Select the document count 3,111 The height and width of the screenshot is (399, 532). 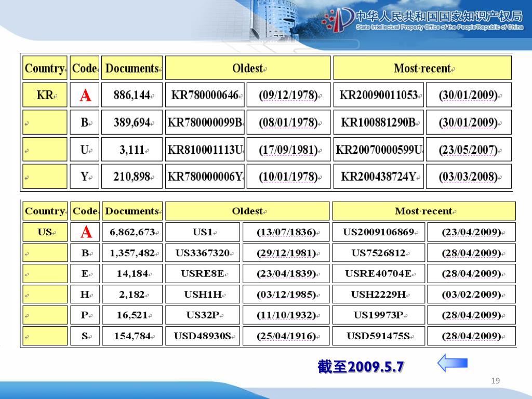132,149
